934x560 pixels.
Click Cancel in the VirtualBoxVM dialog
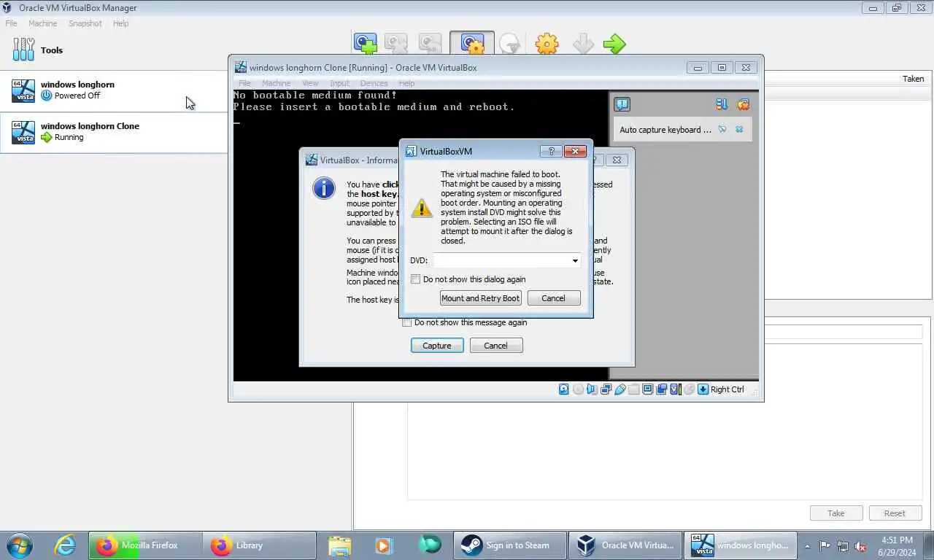[x=553, y=298]
